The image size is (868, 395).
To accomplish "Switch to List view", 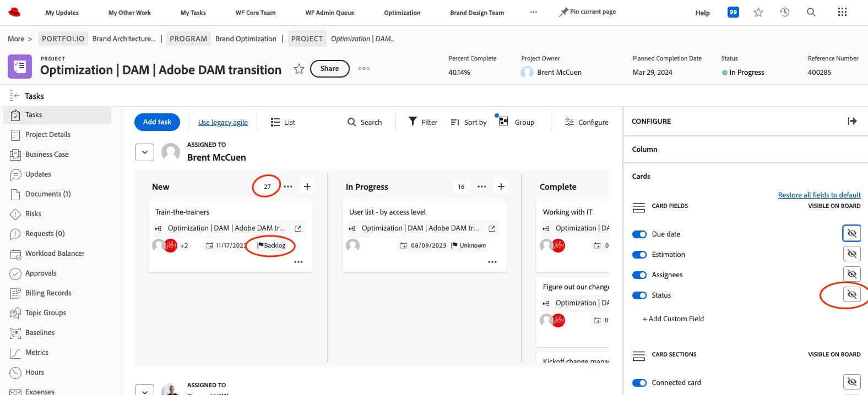I will (x=283, y=122).
